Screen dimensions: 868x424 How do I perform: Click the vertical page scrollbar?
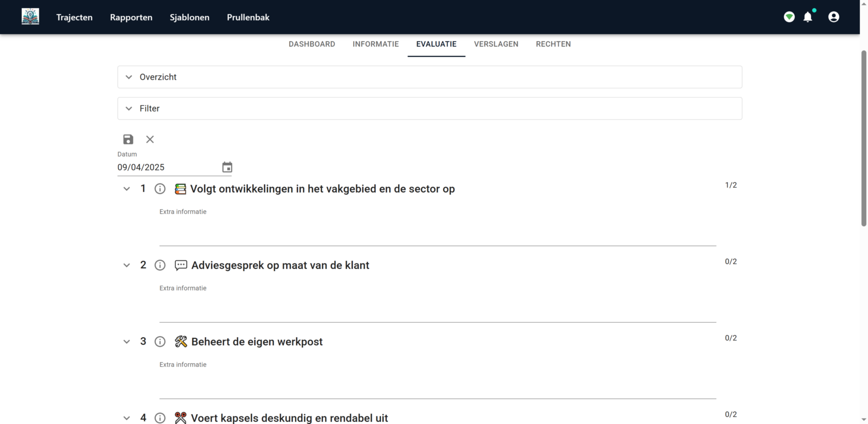(864, 138)
